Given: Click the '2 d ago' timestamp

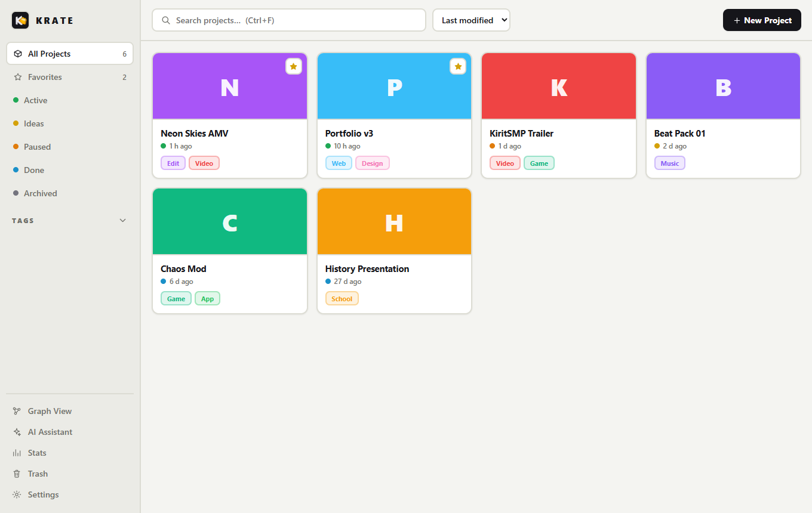Looking at the screenshot, I should tap(675, 146).
